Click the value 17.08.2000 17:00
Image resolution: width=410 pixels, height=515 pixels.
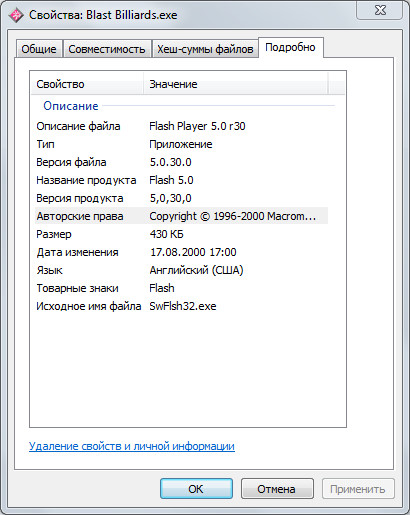[193, 252]
